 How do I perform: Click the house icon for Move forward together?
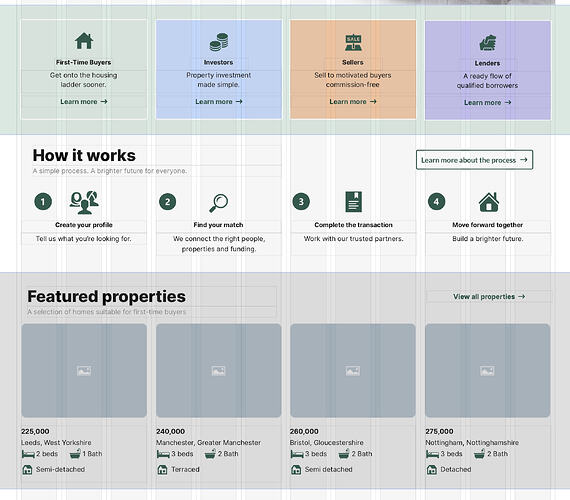(489, 202)
